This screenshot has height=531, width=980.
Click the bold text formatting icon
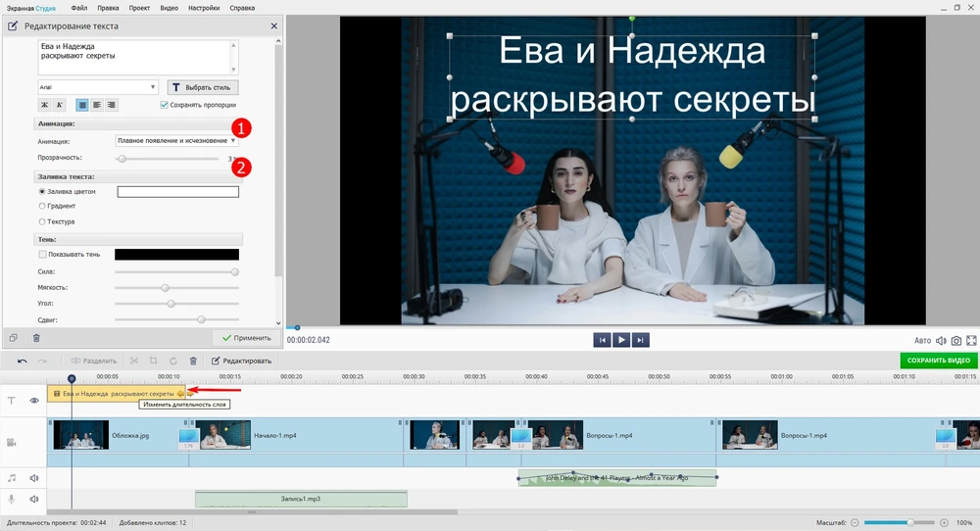(44, 105)
